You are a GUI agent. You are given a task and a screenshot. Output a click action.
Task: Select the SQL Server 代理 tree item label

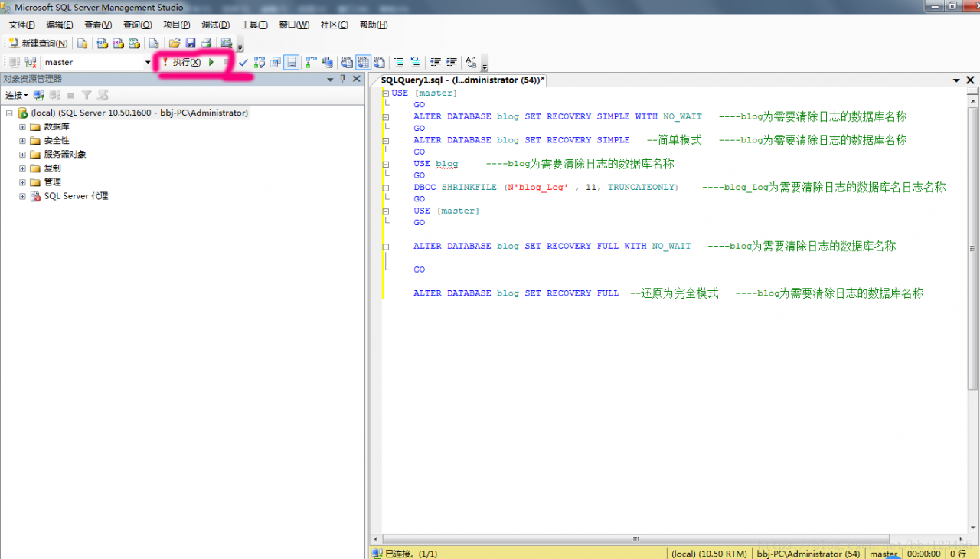(76, 196)
